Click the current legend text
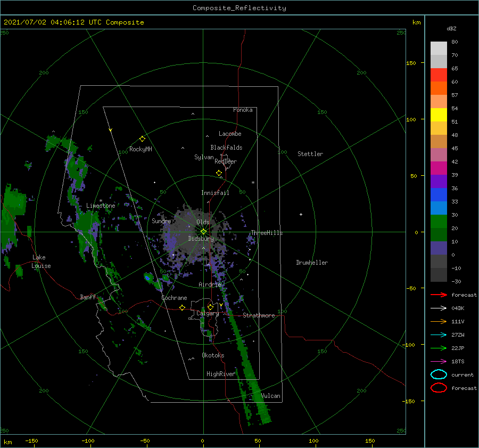 coord(463,374)
